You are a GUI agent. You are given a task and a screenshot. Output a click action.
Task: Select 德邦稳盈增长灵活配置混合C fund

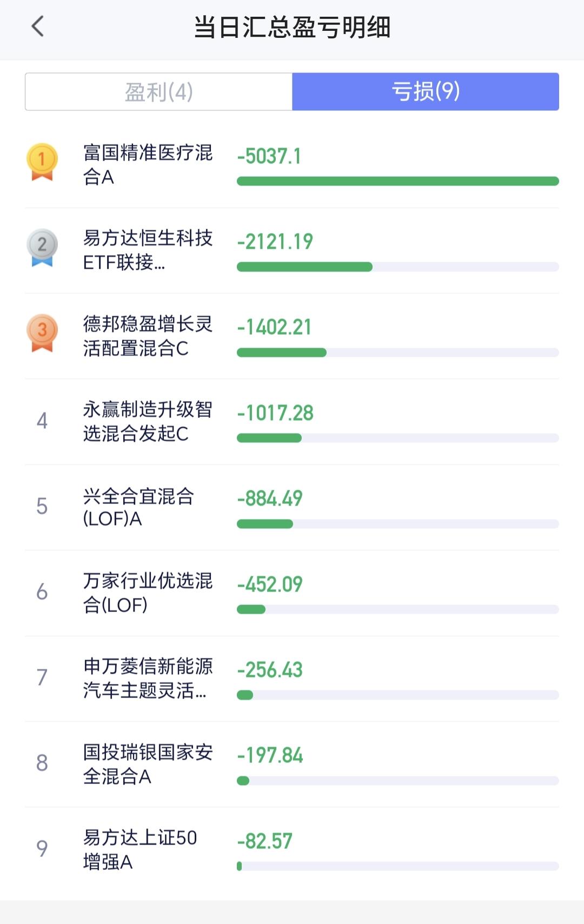tap(292, 336)
